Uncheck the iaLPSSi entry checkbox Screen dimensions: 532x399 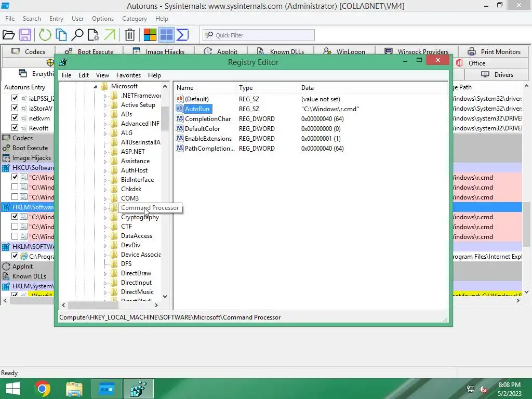click(x=15, y=98)
